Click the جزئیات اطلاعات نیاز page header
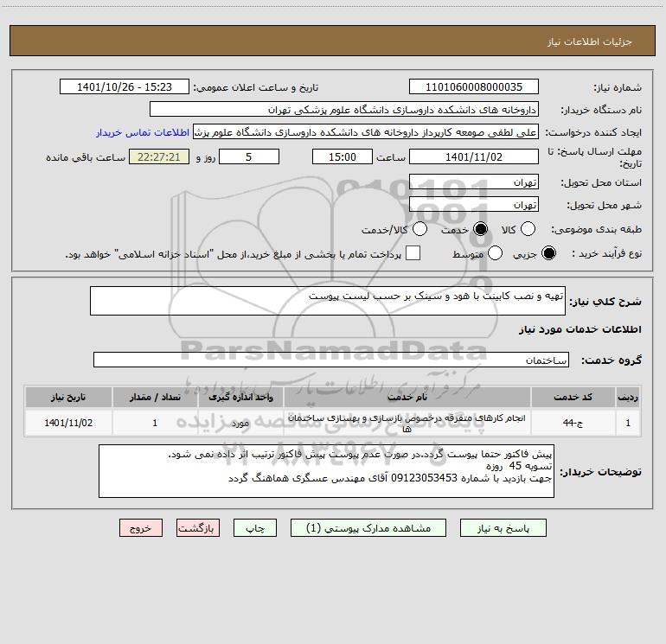Screen dimensions: 666x644 tap(590, 41)
